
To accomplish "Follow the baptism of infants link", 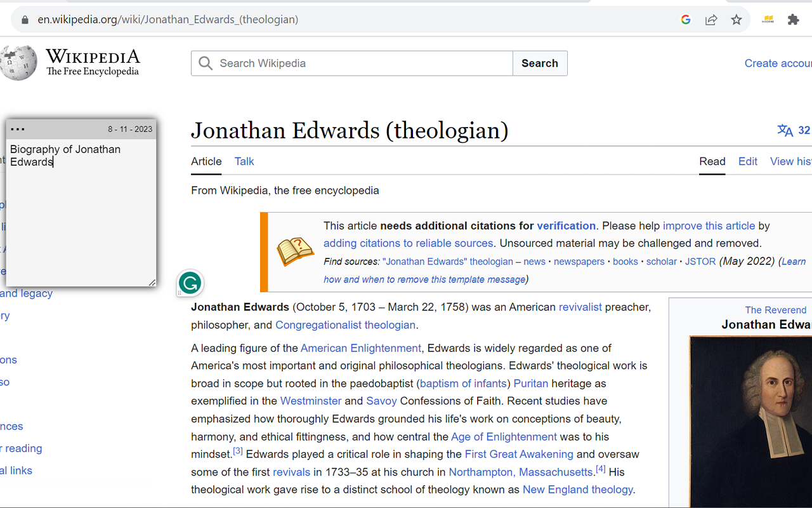I will coord(464,384).
